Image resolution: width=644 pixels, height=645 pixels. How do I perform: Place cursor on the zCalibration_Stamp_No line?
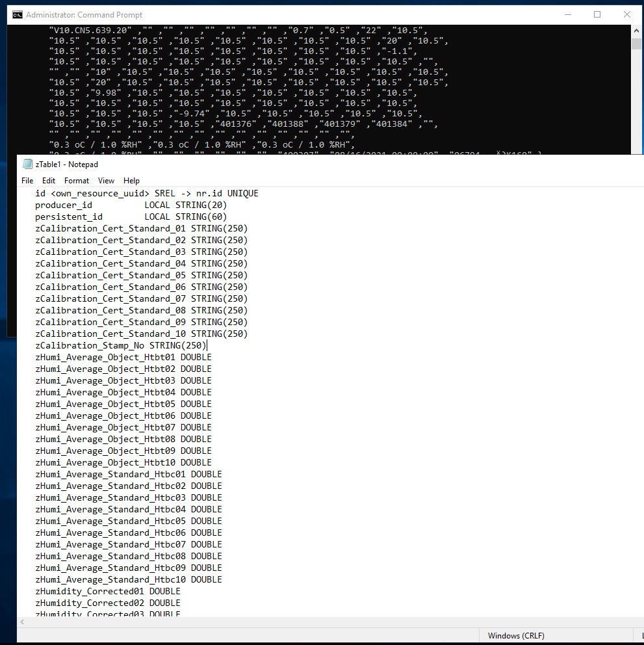tap(120, 345)
